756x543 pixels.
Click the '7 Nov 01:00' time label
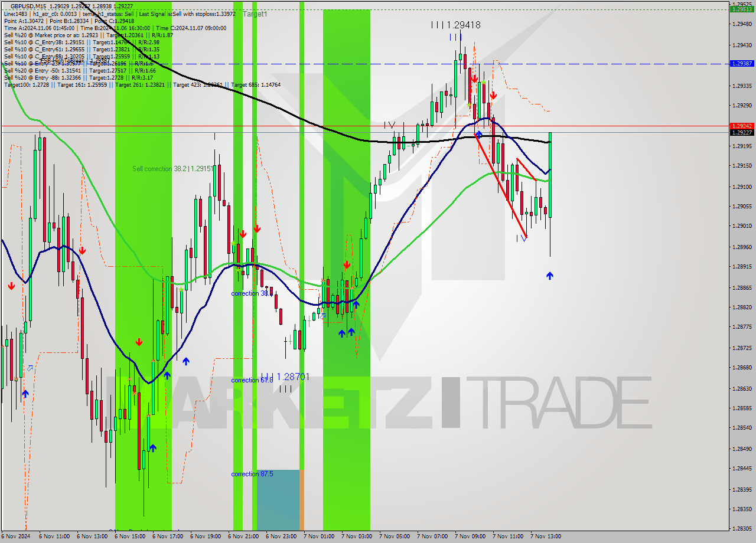point(319,537)
